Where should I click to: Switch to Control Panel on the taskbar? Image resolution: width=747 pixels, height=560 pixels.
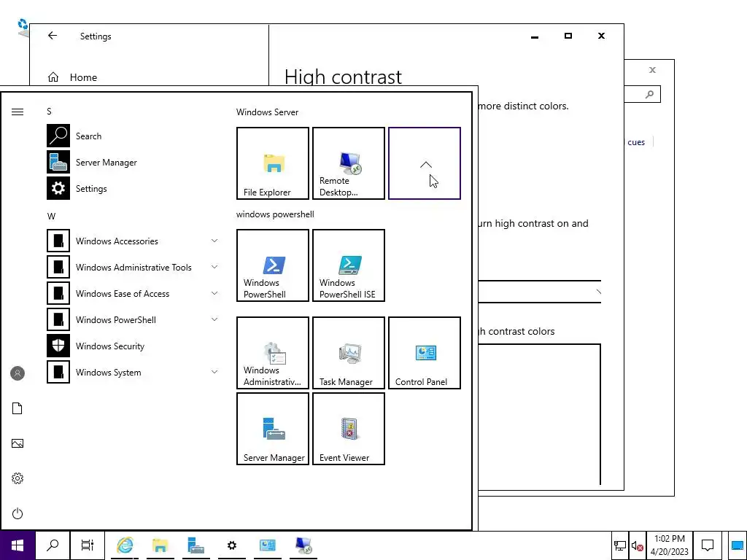click(267, 545)
